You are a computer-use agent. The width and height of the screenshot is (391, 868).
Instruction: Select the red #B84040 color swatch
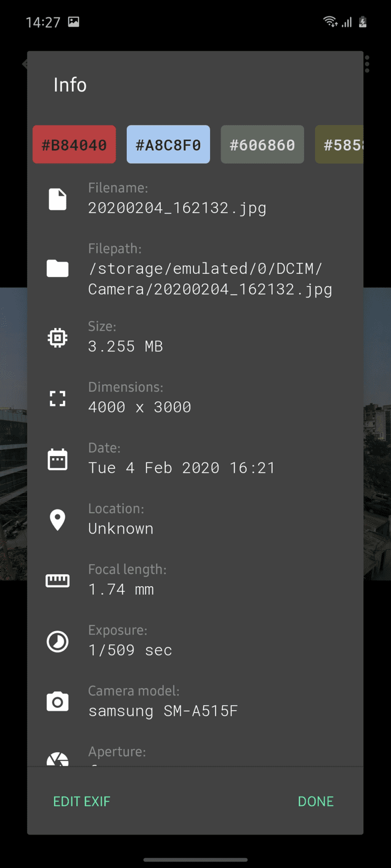pyautogui.click(x=74, y=145)
